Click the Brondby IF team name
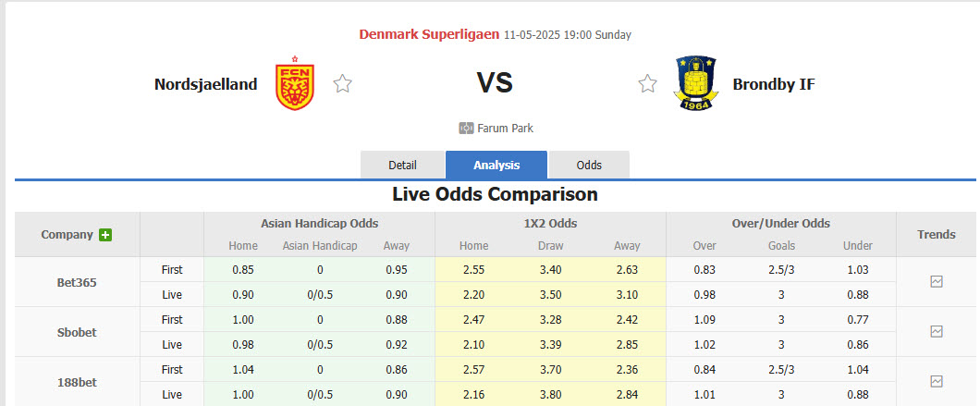980x406 pixels. [x=774, y=84]
